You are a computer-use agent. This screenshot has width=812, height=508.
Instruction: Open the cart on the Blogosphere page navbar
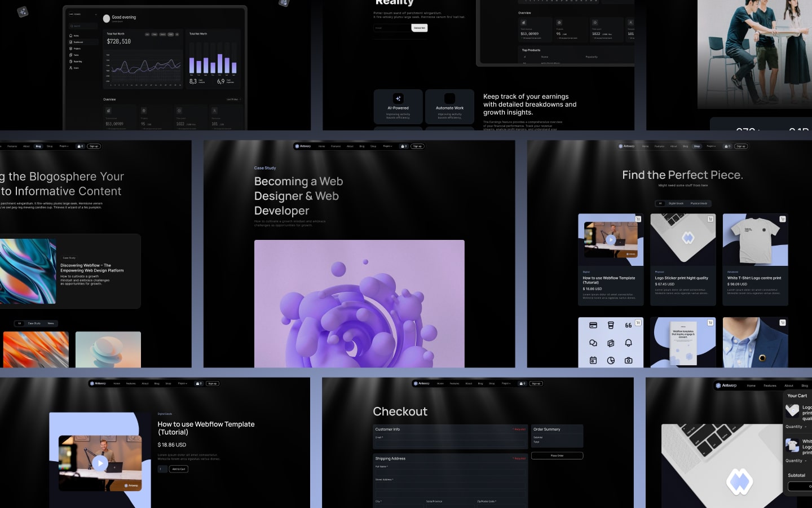80,146
